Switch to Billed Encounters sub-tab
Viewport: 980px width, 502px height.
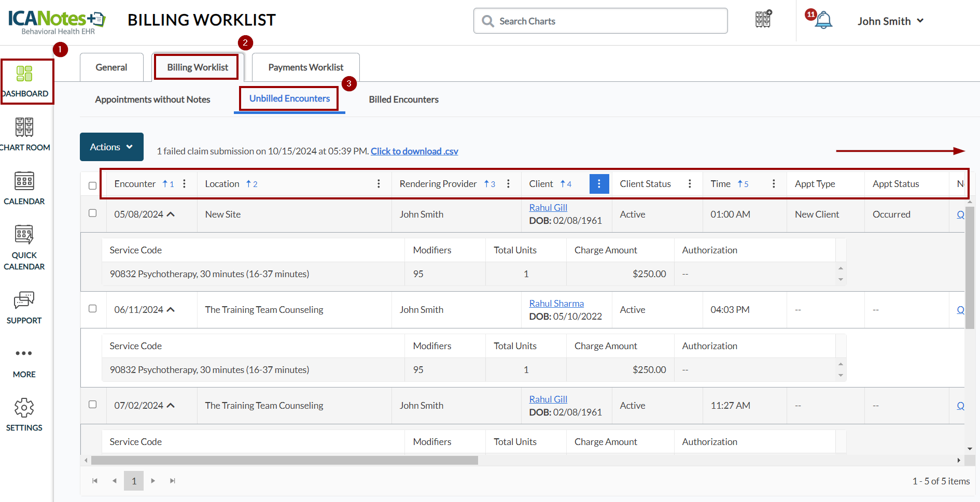(403, 99)
